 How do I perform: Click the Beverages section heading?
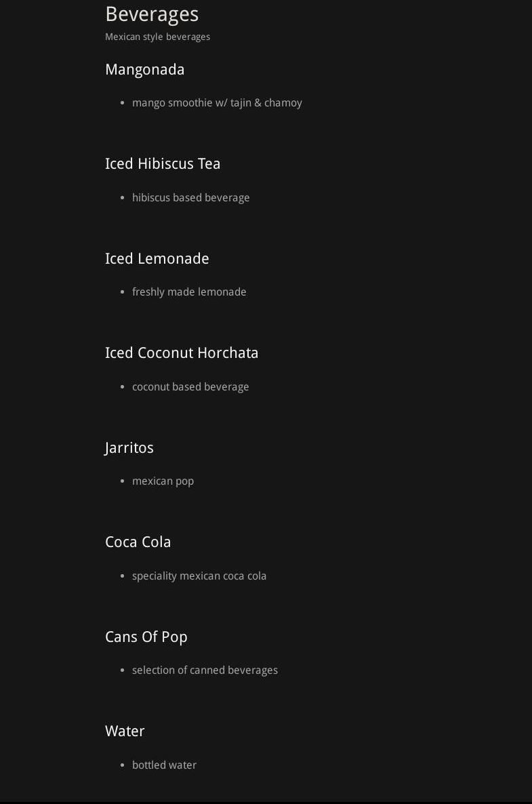(152, 14)
